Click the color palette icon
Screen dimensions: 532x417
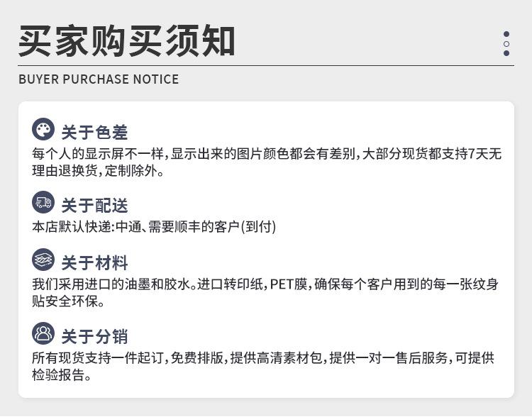43,129
